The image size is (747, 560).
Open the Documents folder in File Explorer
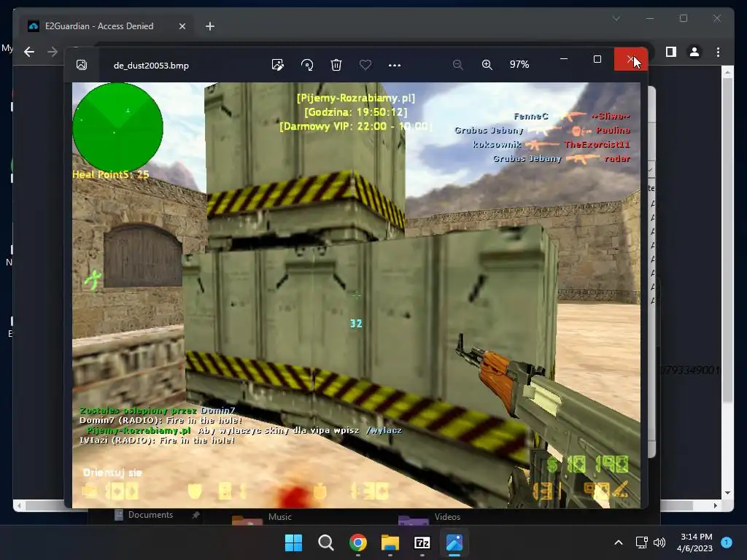(150, 515)
